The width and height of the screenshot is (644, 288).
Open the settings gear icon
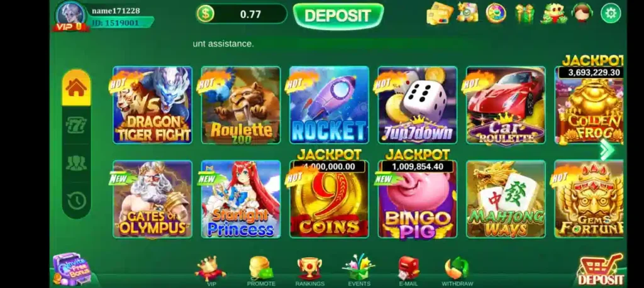610,14
